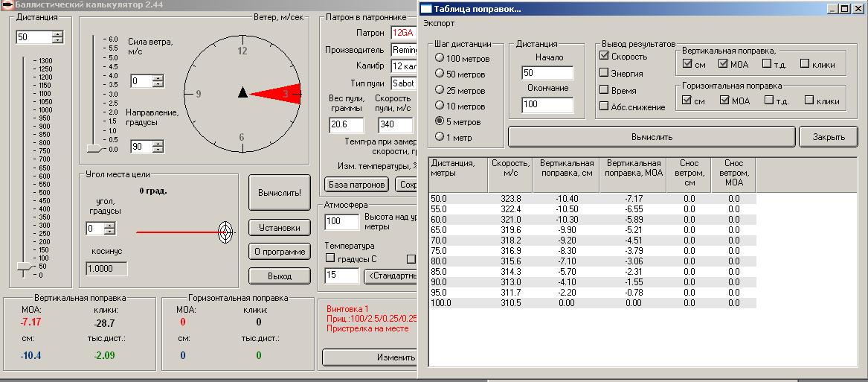This screenshot has height=382, width=868.
Task: Click the Вычислить button in the table window
Action: 651,137
